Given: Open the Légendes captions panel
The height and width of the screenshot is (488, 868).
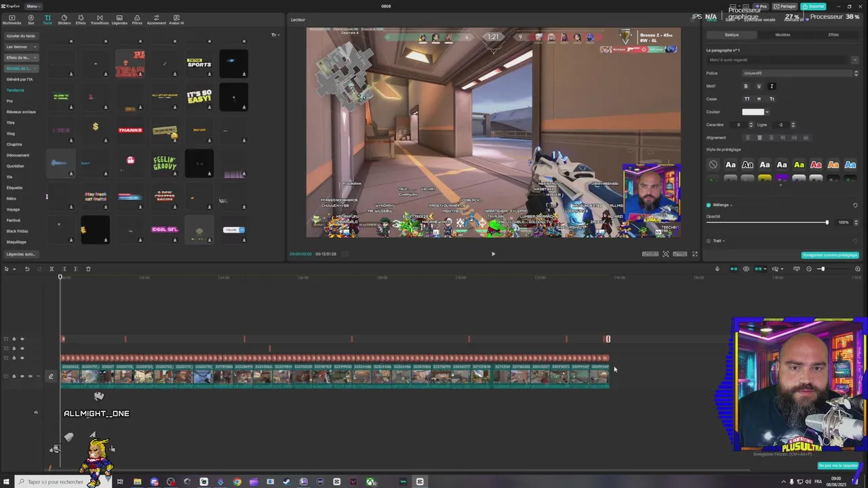Looking at the screenshot, I should 119,20.
